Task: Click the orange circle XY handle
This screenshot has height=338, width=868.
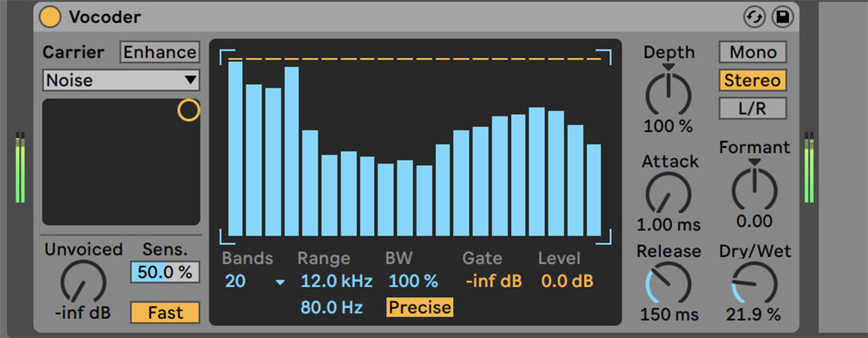Action: point(188,110)
